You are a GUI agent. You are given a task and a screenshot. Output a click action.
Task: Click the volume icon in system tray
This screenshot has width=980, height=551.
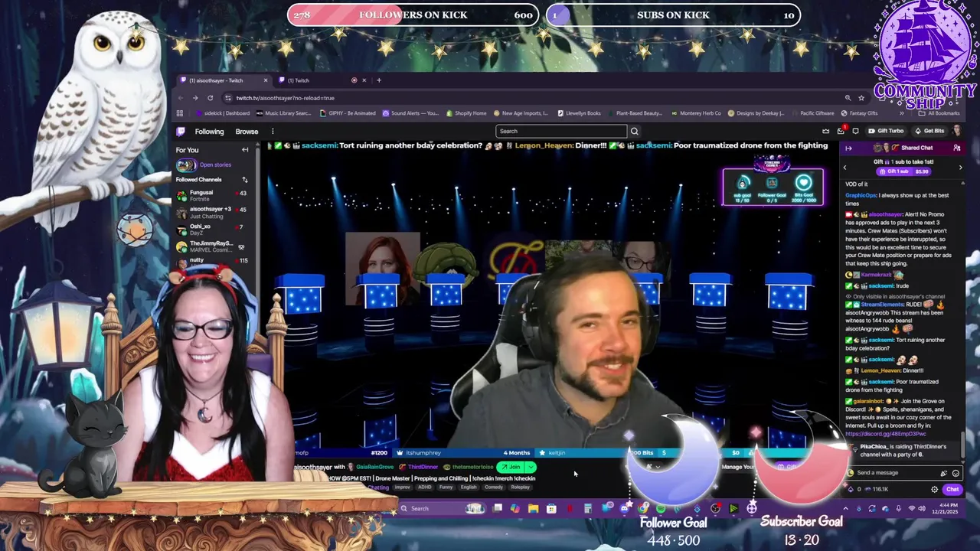923,508
